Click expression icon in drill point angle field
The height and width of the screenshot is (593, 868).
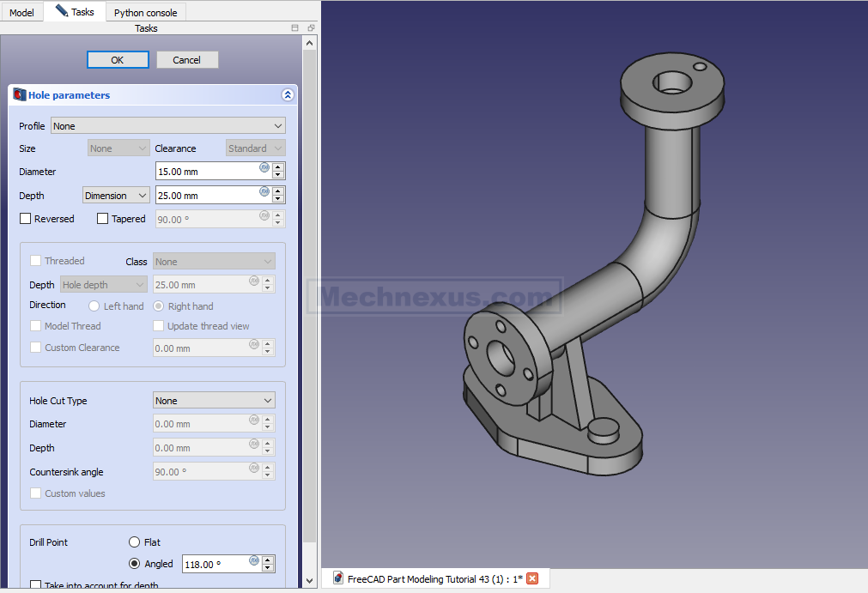[254, 560]
